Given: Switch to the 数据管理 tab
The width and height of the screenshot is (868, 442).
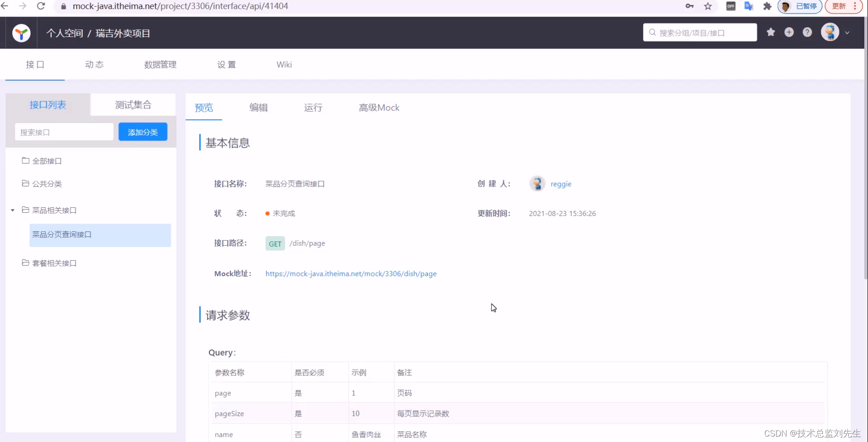Looking at the screenshot, I should pyautogui.click(x=160, y=64).
